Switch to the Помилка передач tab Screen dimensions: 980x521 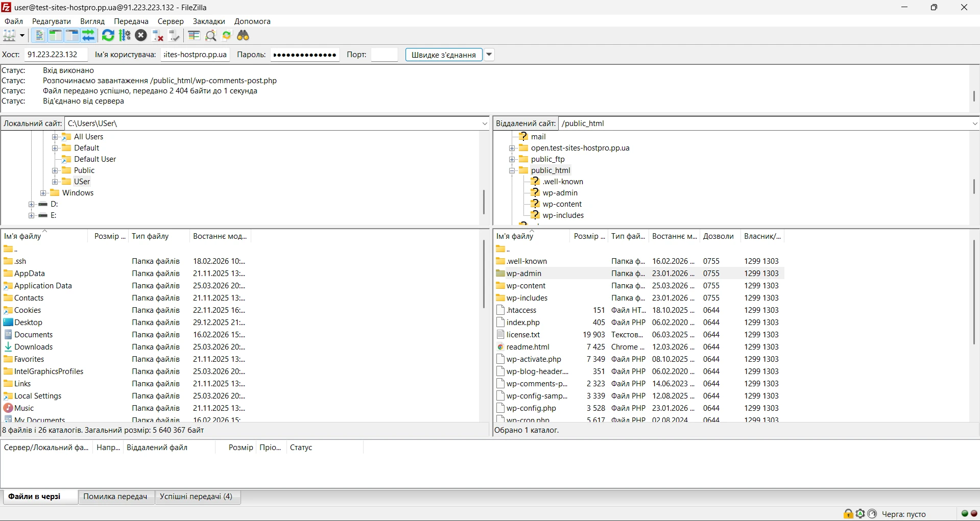[115, 497]
